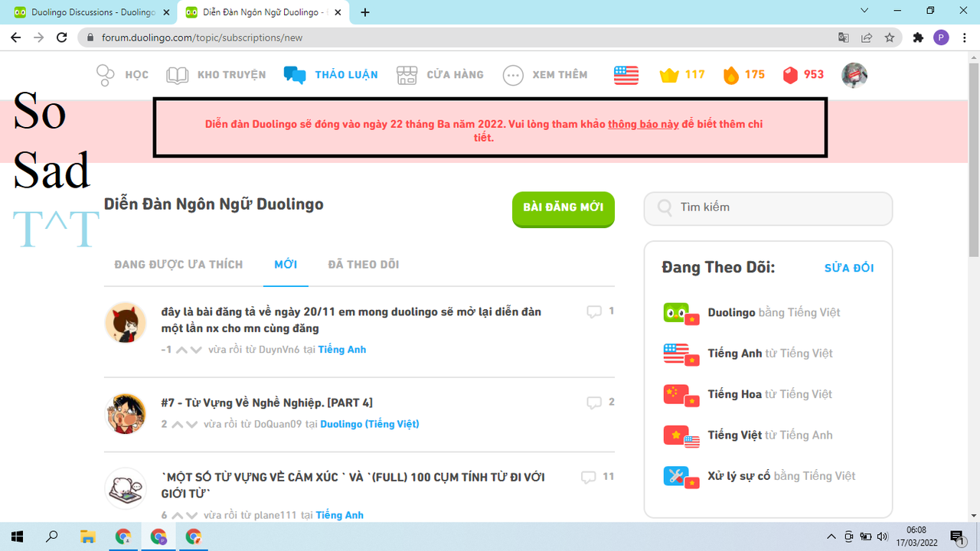Downvote the post by plane111
Screen dimensions: 980x551
pos(191,515)
